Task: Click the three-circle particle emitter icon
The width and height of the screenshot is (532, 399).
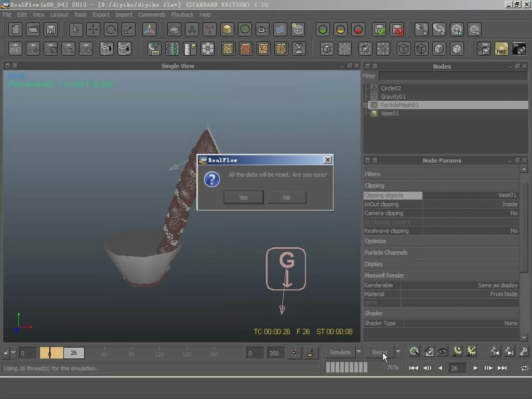Action: coord(192,30)
